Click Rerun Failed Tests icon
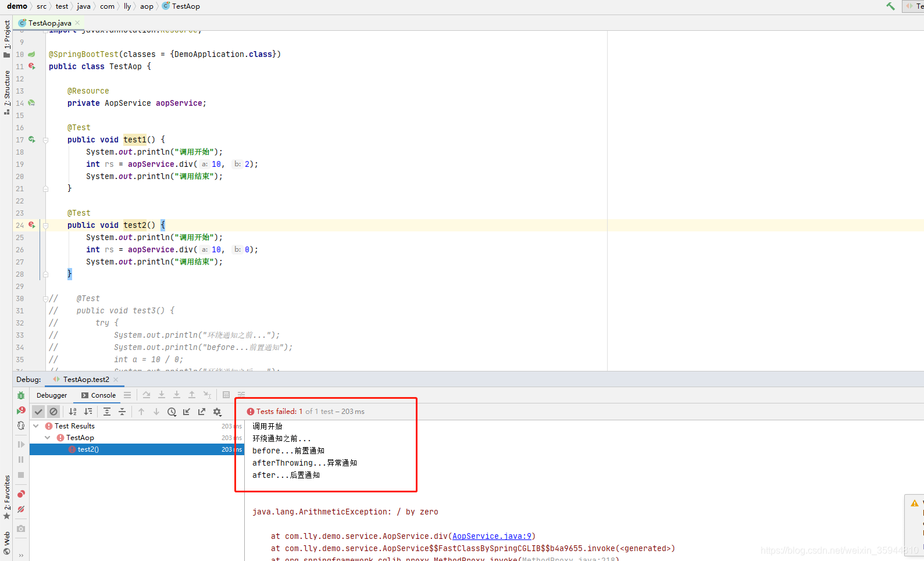This screenshot has width=924, height=561. click(21, 410)
